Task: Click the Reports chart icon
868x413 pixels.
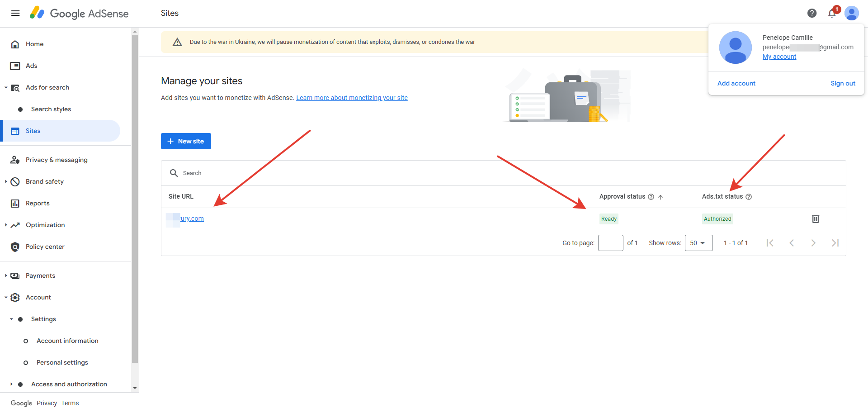Action: click(15, 203)
